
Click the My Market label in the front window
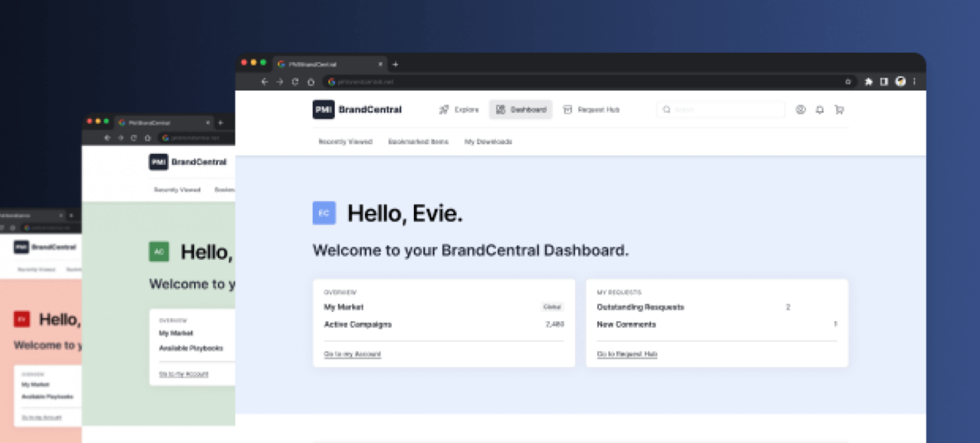click(x=344, y=307)
